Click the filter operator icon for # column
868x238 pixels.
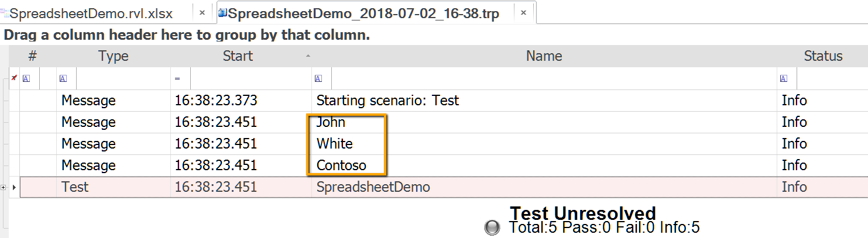pos(26,79)
